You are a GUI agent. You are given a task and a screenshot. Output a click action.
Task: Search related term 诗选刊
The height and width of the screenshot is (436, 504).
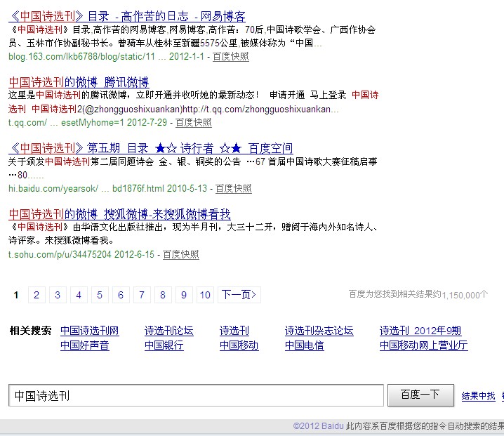[x=234, y=331]
